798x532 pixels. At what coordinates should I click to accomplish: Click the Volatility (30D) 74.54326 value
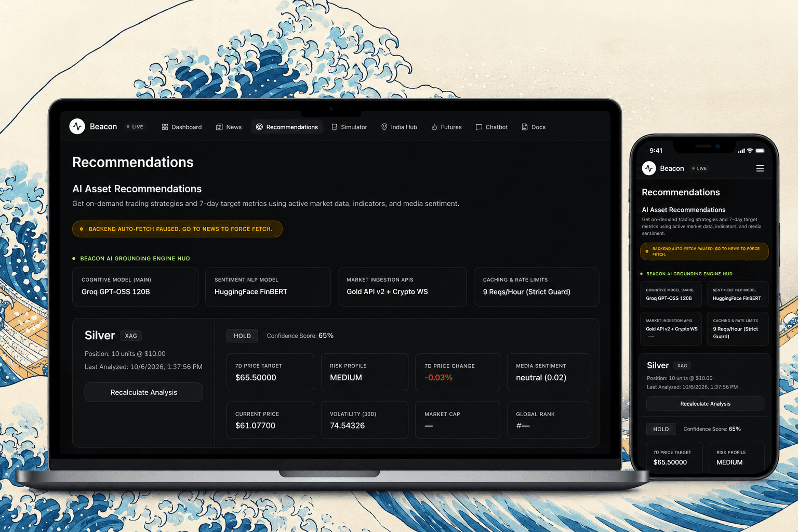click(x=348, y=425)
